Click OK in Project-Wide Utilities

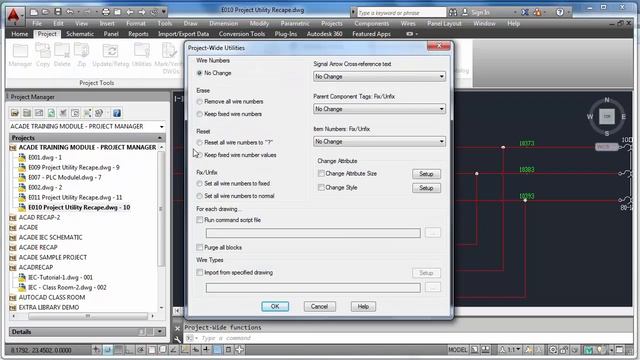coord(275,307)
